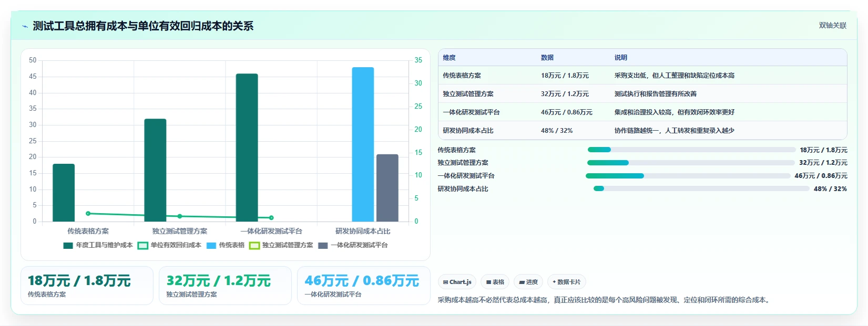Click the 维度 column header
This screenshot has width=868, height=326.
click(x=449, y=58)
